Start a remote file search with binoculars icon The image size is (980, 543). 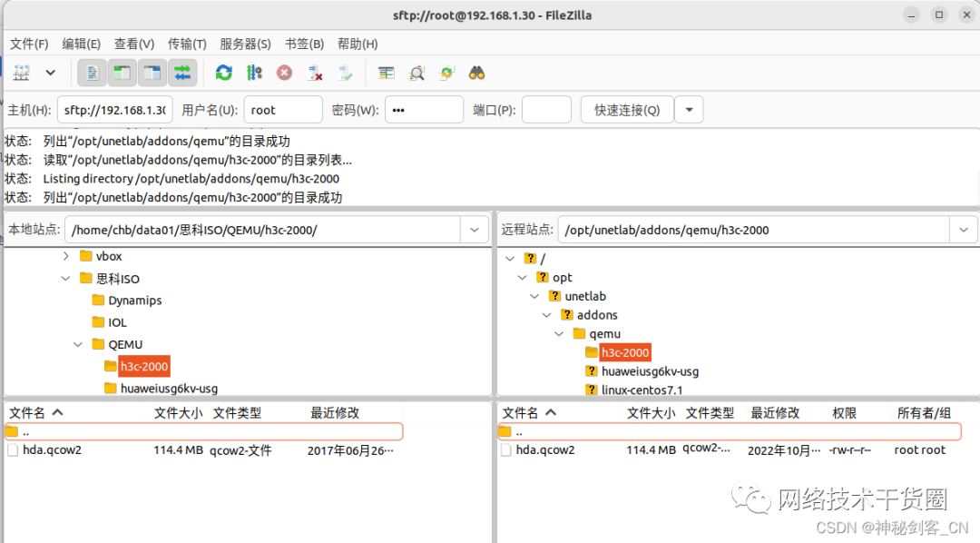point(476,73)
